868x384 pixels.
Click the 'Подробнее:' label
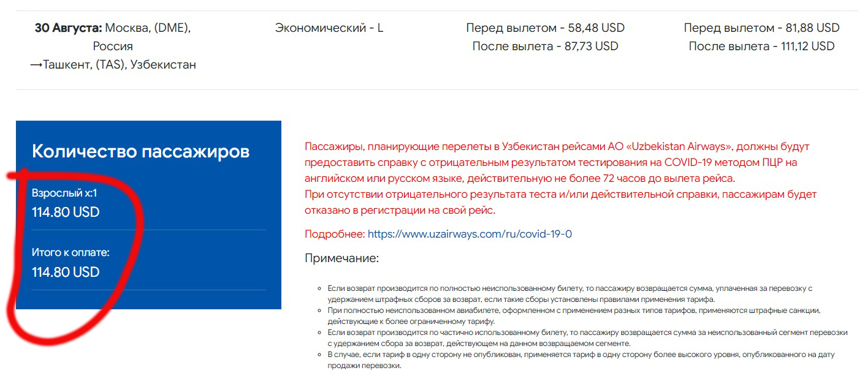[334, 234]
